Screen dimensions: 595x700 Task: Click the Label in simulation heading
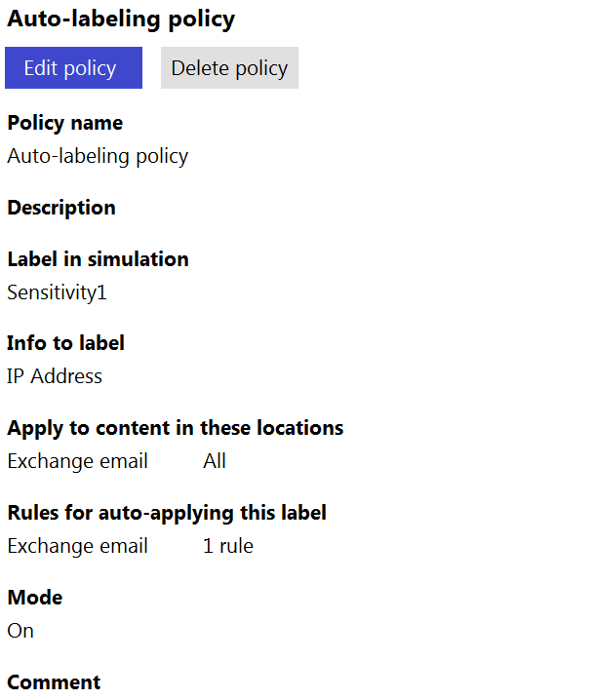tap(99, 259)
